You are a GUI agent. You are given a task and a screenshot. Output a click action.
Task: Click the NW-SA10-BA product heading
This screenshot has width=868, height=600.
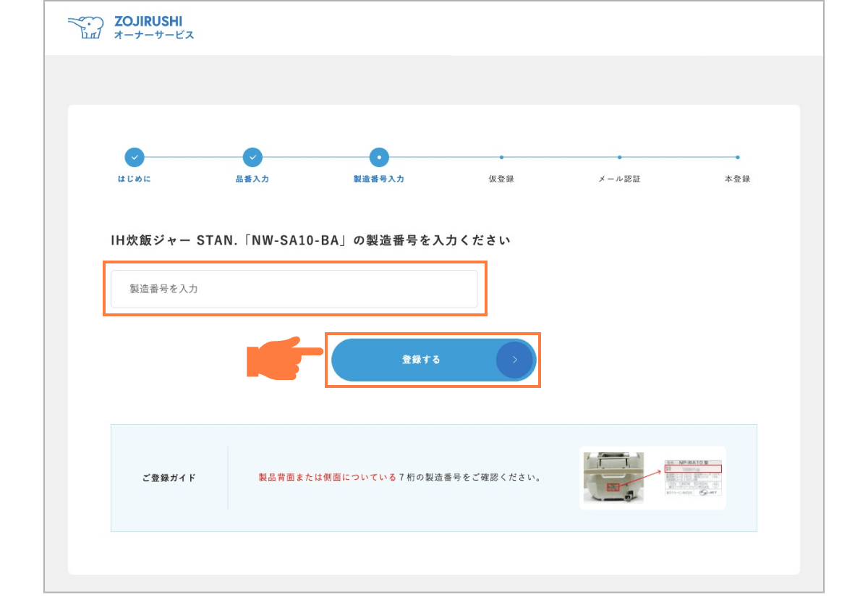pos(310,240)
